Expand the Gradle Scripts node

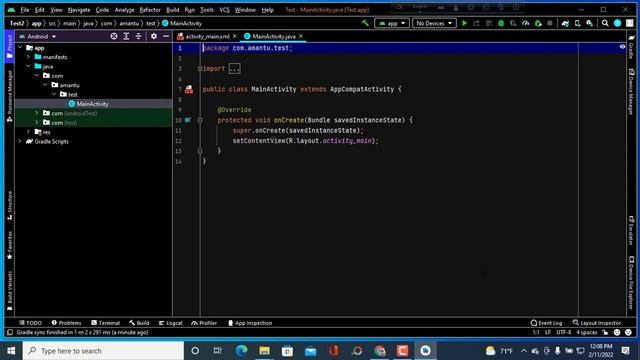[20, 141]
